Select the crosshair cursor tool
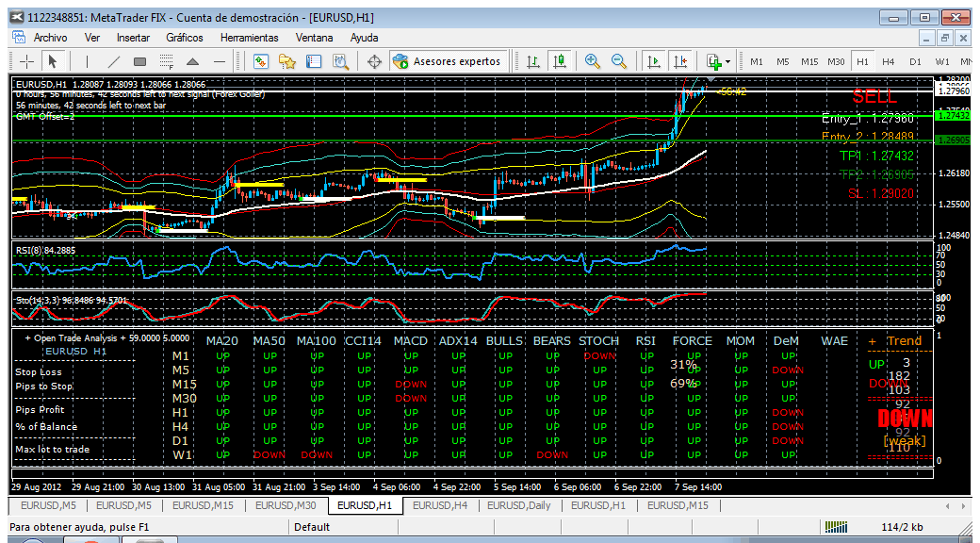This screenshot has width=980, height=543. pyautogui.click(x=27, y=61)
